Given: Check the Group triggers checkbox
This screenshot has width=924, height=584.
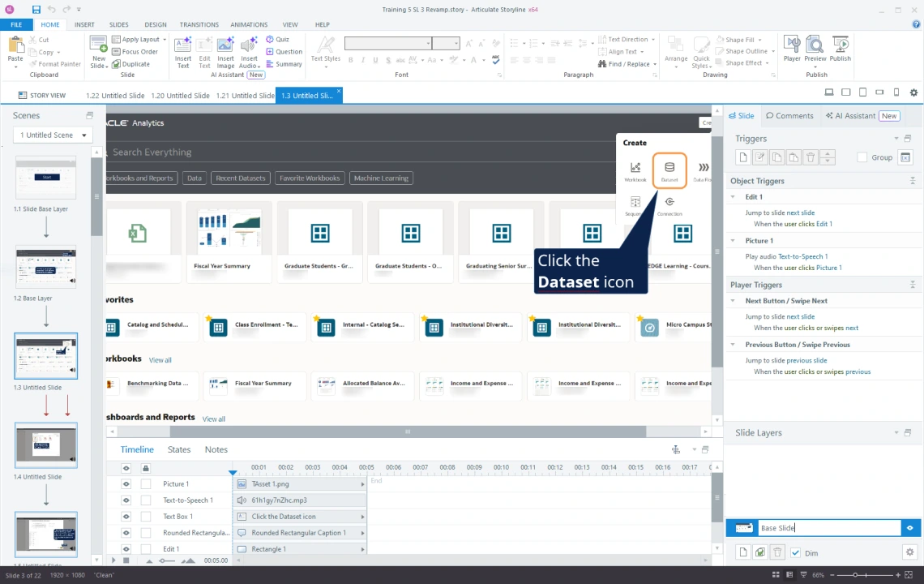Looking at the screenshot, I should click(862, 157).
